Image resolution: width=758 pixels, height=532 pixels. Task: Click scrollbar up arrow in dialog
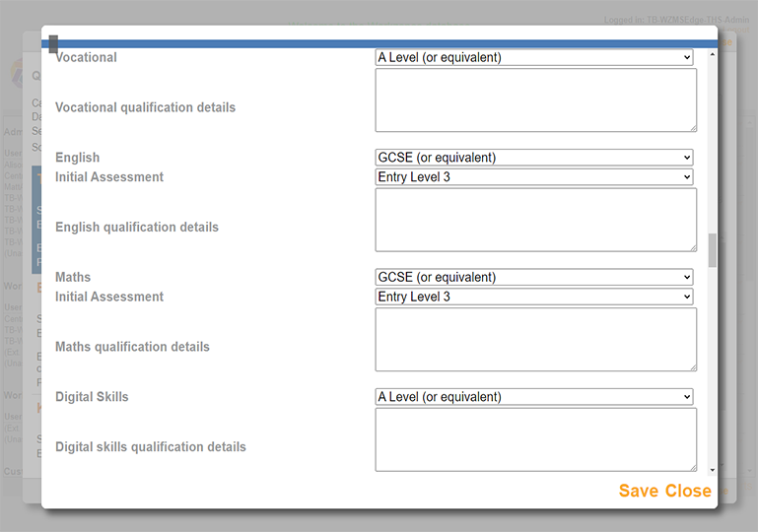712,54
